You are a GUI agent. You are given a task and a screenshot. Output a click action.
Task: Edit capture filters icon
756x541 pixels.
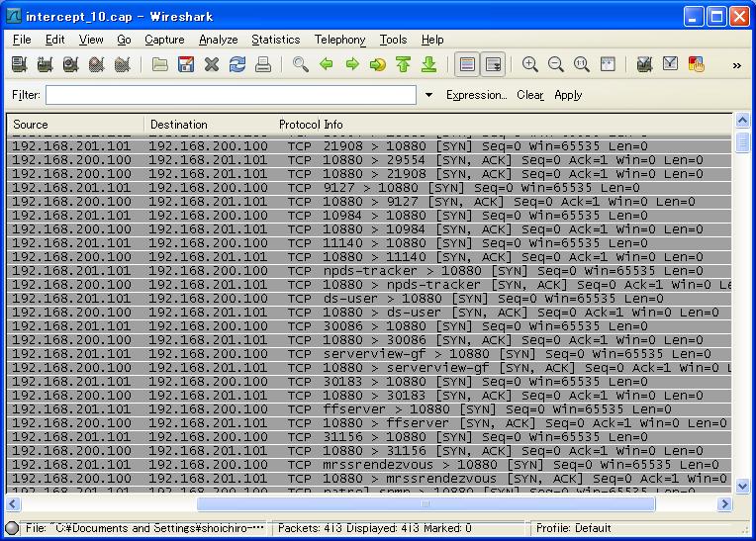644,64
